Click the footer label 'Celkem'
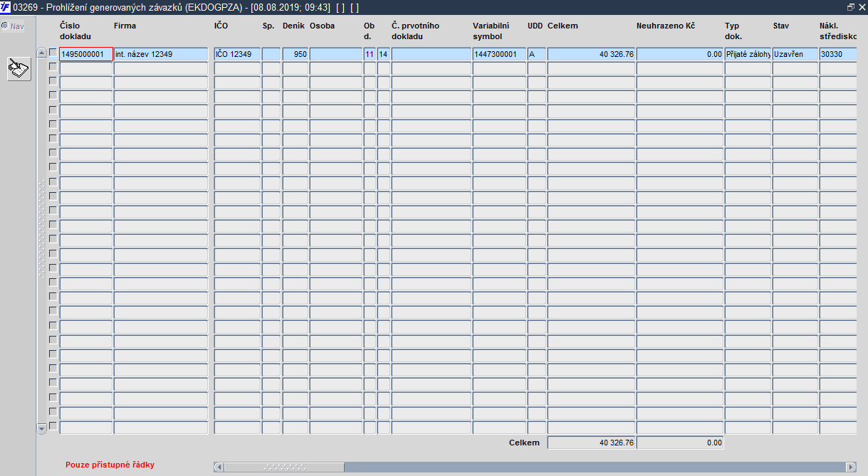 (524, 443)
